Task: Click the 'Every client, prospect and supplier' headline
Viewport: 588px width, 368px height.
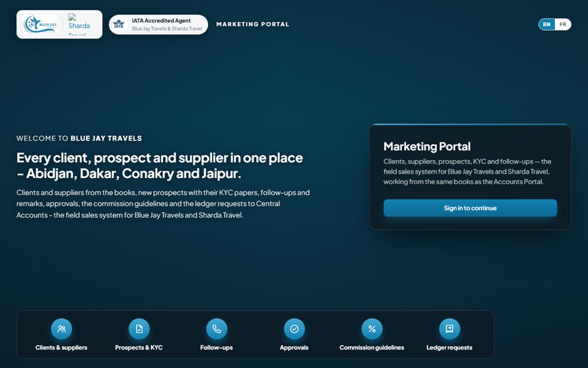Action: 160,166
